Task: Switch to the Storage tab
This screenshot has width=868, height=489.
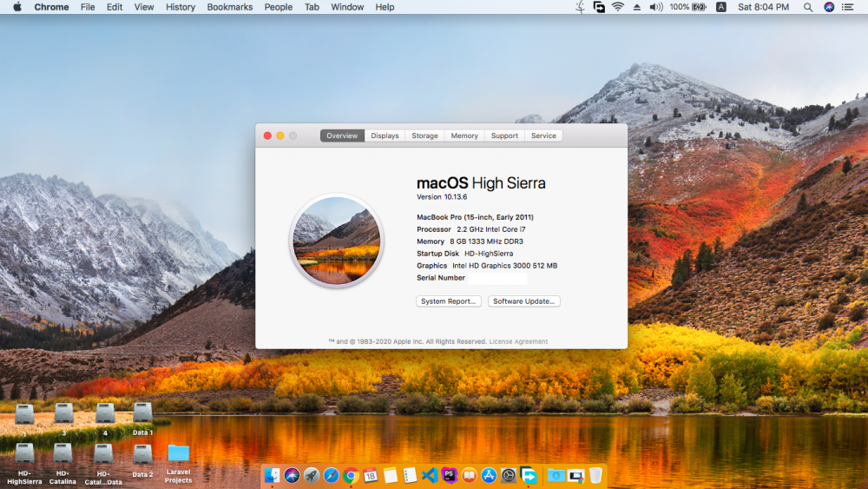Action: point(424,135)
